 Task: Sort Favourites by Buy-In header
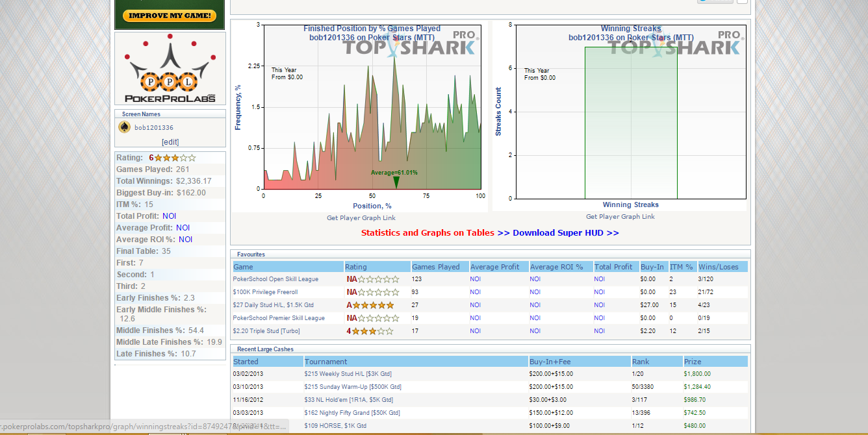coord(654,267)
